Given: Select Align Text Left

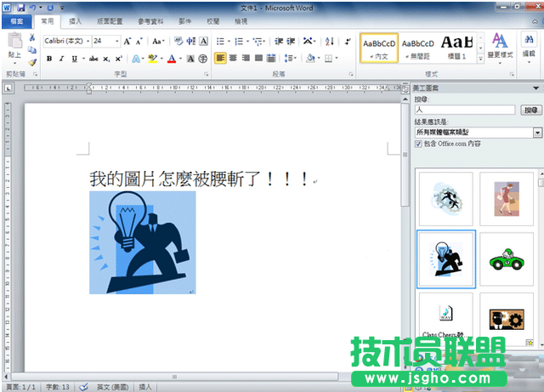Looking at the screenshot, I should coord(220,58).
